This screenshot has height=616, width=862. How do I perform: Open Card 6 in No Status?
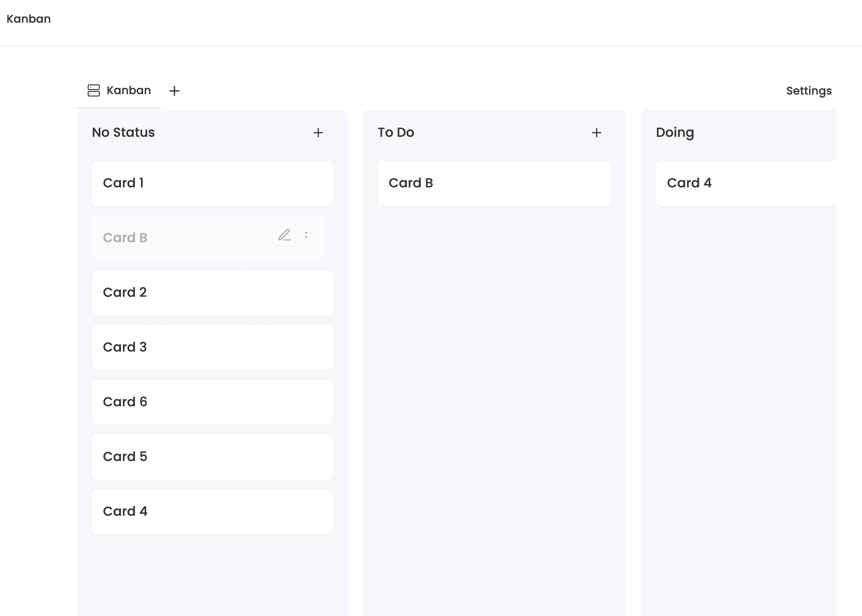pyautogui.click(x=212, y=402)
